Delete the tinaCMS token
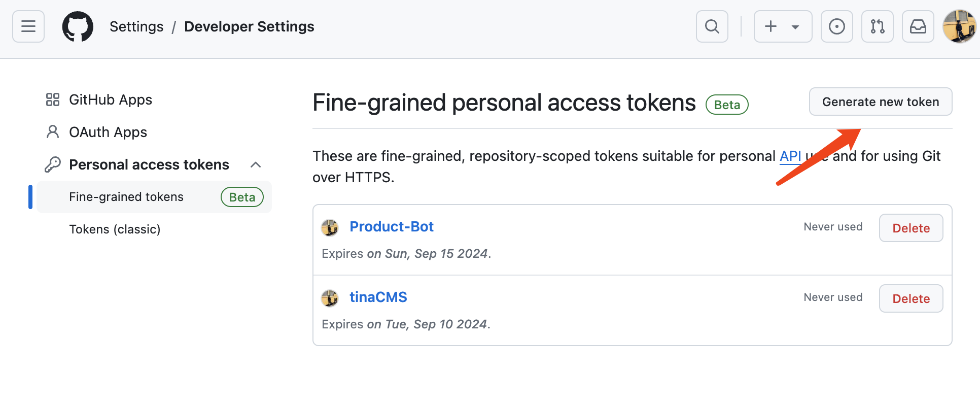Image resolution: width=980 pixels, height=403 pixels. 911,298
